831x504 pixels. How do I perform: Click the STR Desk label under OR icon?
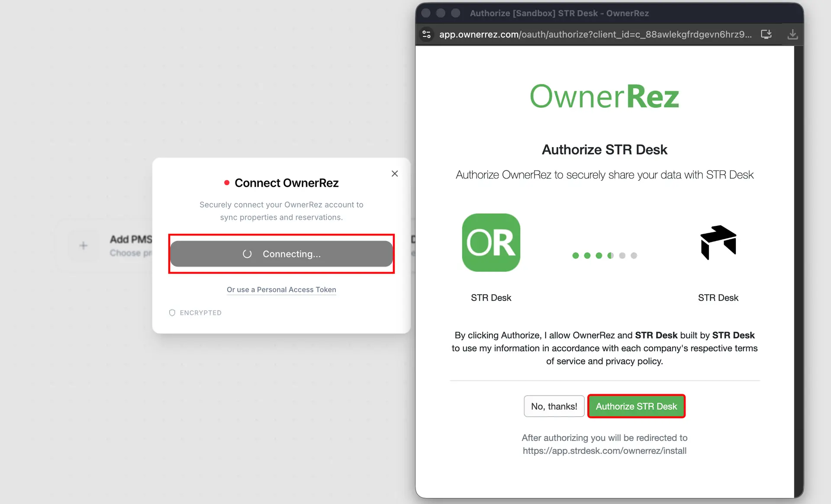point(491,297)
